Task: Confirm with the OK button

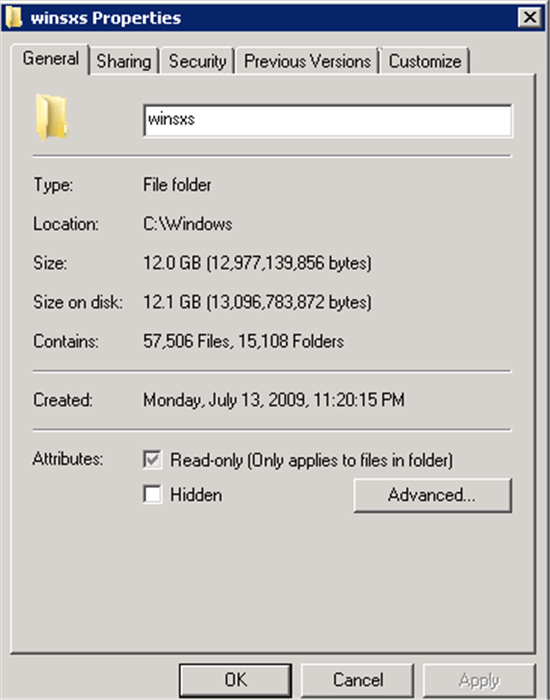Action: click(236, 680)
